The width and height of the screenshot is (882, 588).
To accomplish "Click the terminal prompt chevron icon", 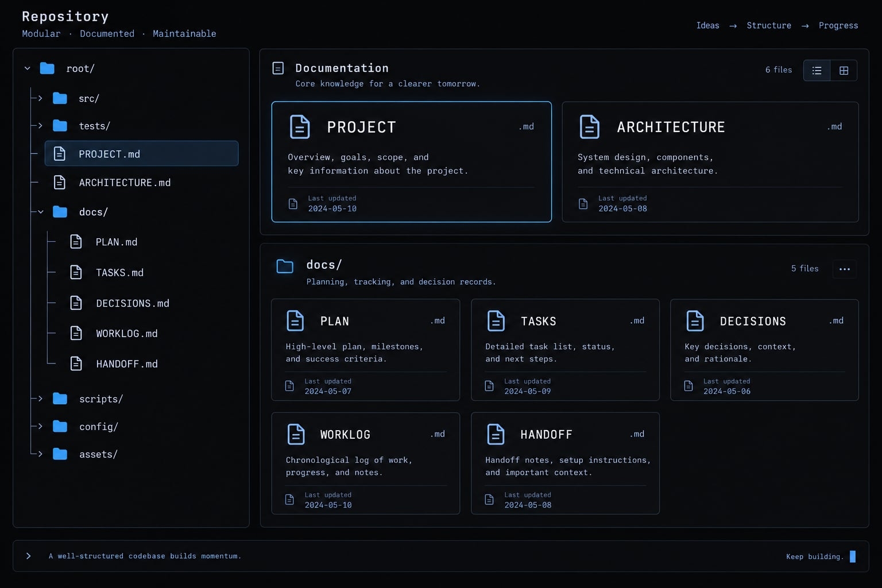I will (28, 556).
